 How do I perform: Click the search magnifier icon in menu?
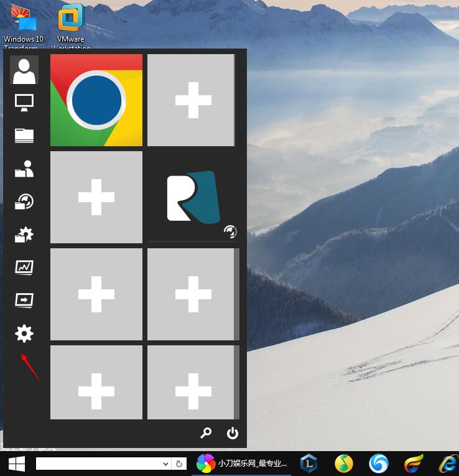pyautogui.click(x=206, y=433)
